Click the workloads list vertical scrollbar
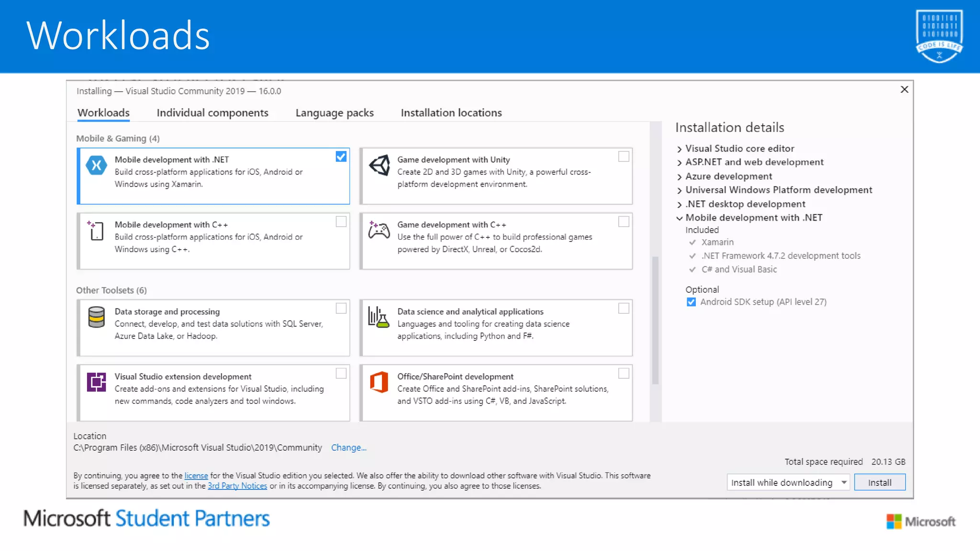The height and width of the screenshot is (551, 980). pyautogui.click(x=655, y=320)
